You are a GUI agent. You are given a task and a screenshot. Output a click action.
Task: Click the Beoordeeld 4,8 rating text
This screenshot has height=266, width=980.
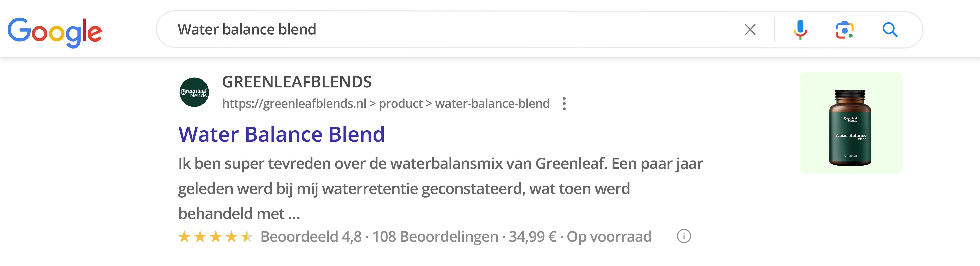coord(311,237)
